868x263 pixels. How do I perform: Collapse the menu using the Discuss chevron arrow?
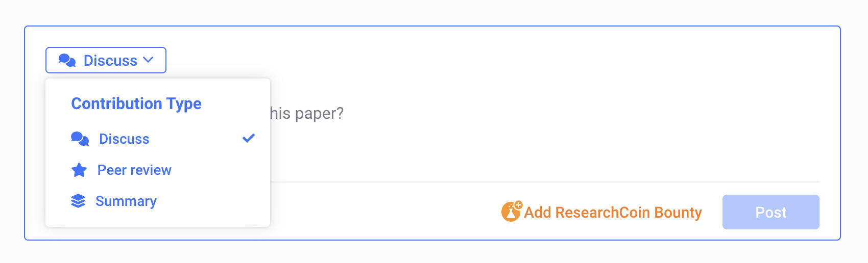pos(148,60)
